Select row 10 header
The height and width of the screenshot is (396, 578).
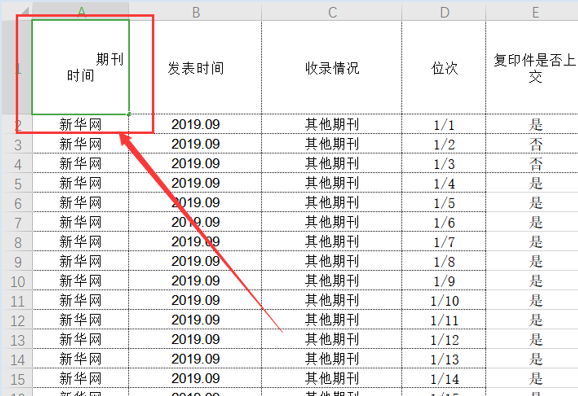(18, 281)
